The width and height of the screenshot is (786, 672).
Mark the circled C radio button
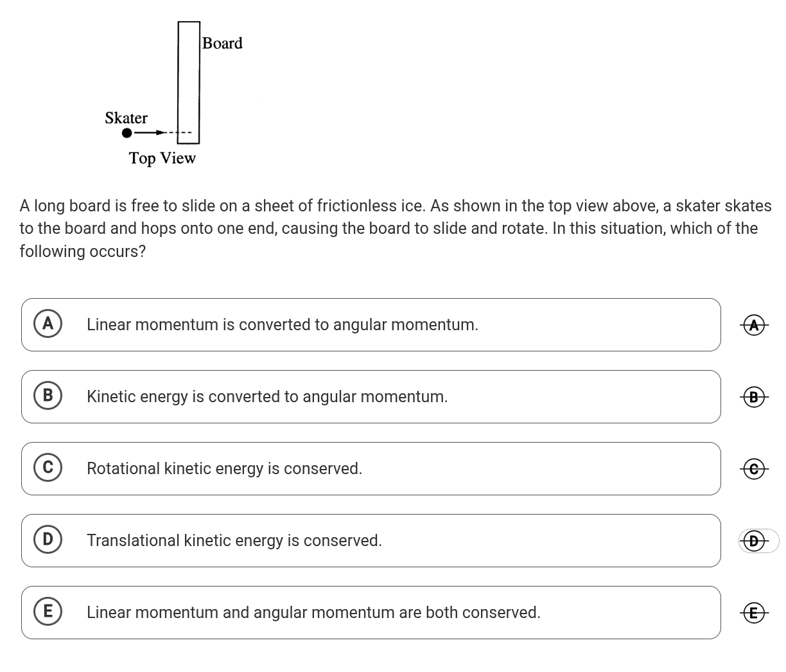48,468
